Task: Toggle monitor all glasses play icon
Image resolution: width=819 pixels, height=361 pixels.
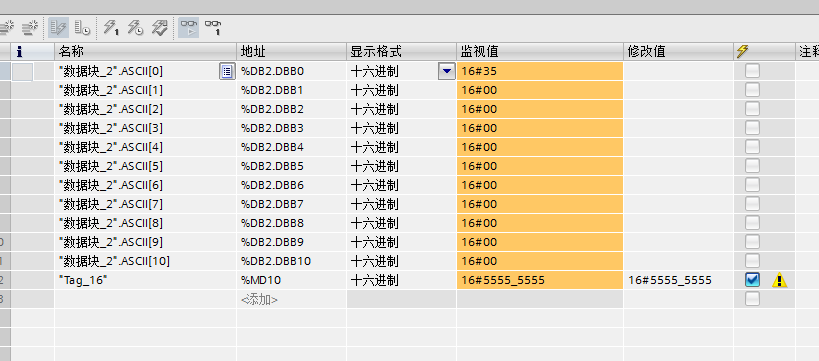Action: [x=189, y=27]
